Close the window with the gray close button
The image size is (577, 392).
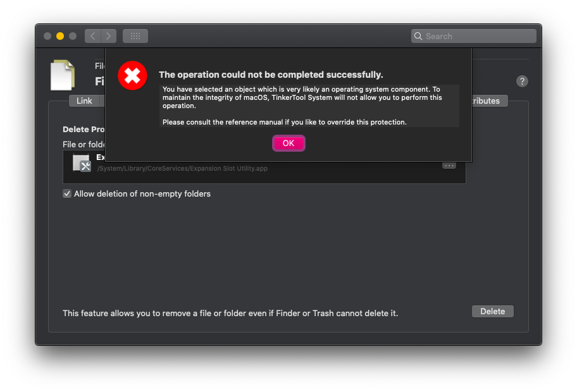[x=47, y=36]
